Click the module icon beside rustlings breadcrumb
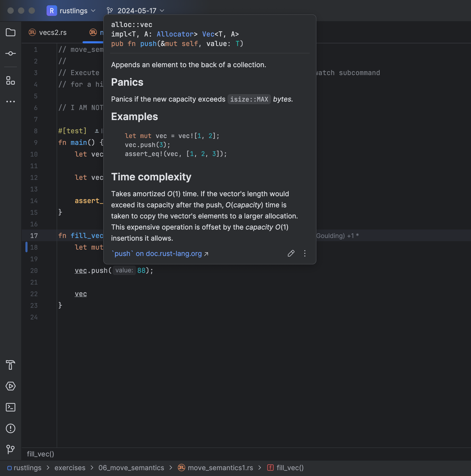Screen dimensions: 471x476 click(10, 468)
